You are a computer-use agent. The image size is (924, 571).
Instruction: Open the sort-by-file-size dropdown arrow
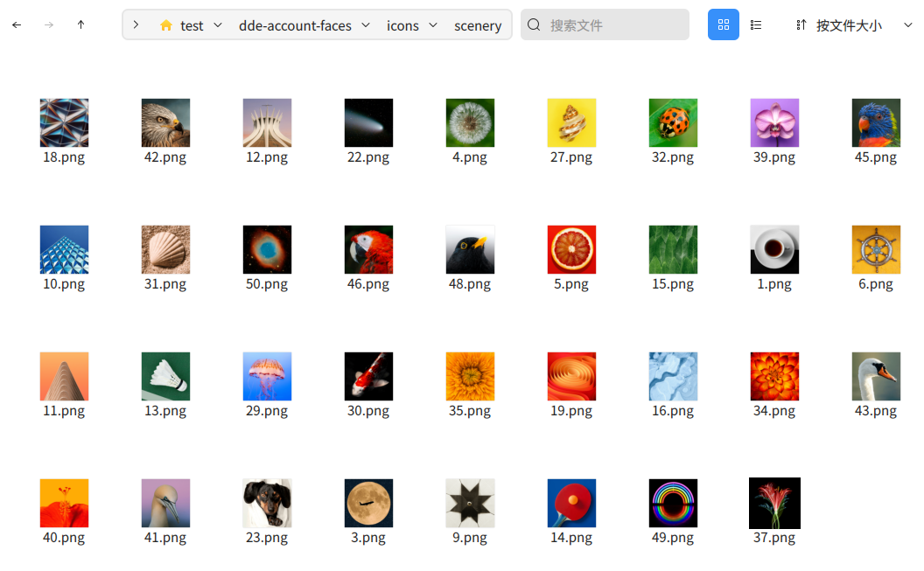(908, 25)
